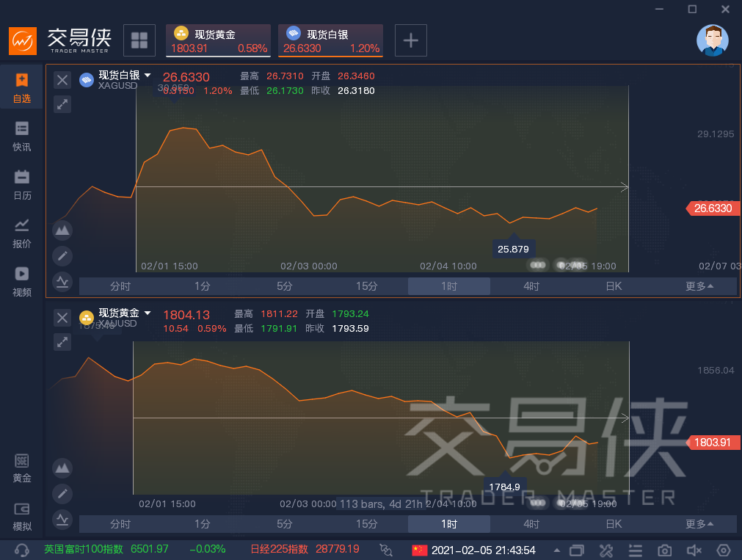This screenshot has height=560, width=742.
Task: Open the tools icon in status bar
Action: tap(606, 550)
